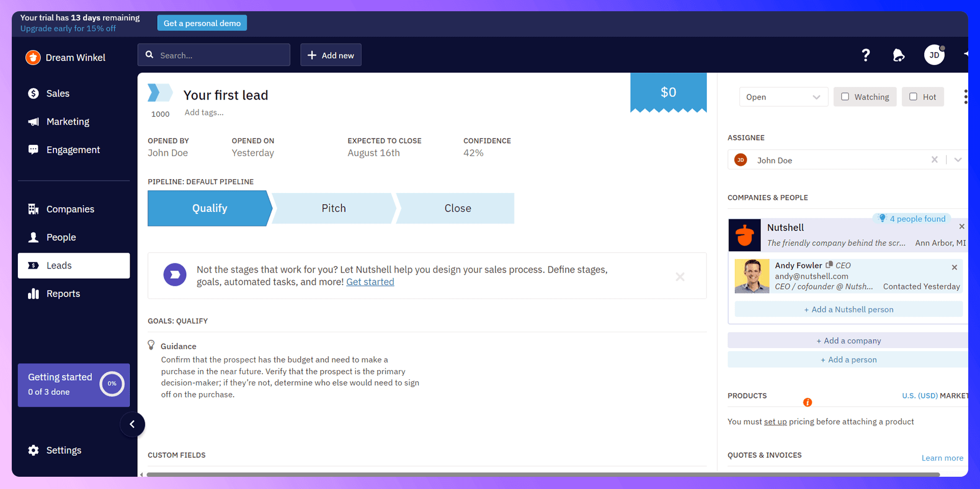Screen dimensions: 980x489
Task: Open Marketing via its megaphone icon
Action: click(33, 121)
